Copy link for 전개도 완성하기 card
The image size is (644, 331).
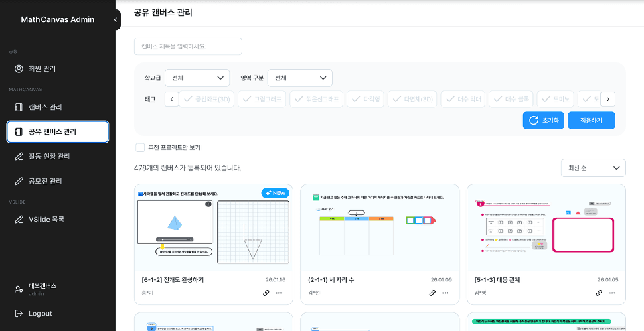point(266,293)
